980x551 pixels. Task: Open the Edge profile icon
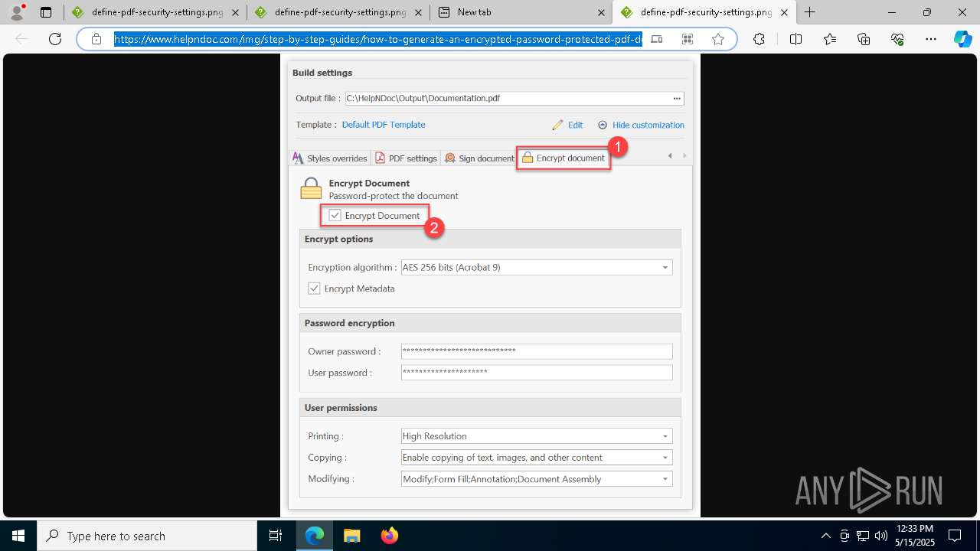tap(16, 12)
